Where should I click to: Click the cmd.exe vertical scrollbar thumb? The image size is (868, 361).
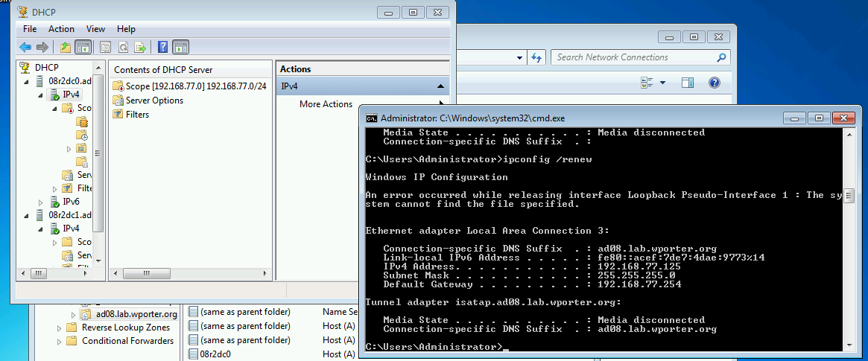[x=849, y=196]
